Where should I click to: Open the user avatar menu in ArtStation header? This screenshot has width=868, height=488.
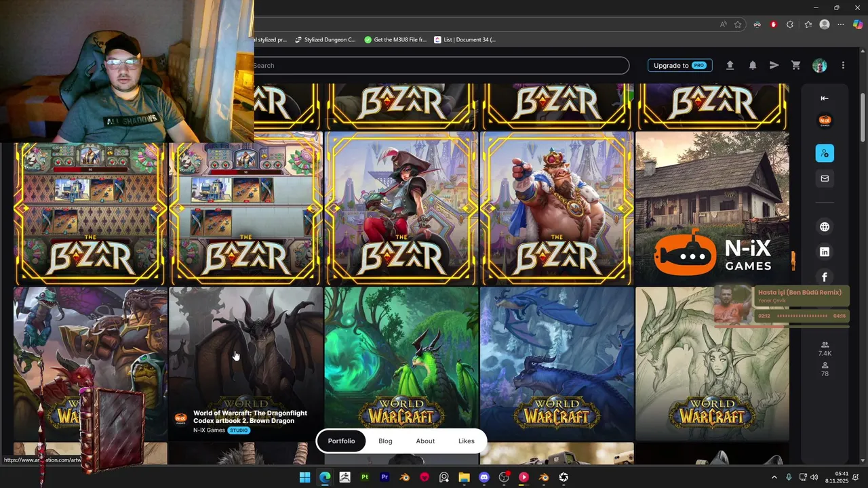820,65
